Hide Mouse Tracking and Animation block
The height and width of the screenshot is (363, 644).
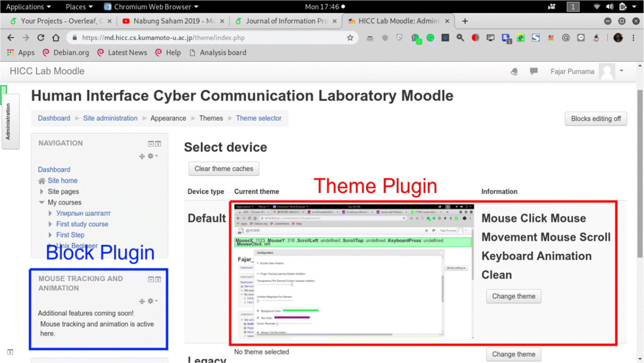click(x=151, y=279)
